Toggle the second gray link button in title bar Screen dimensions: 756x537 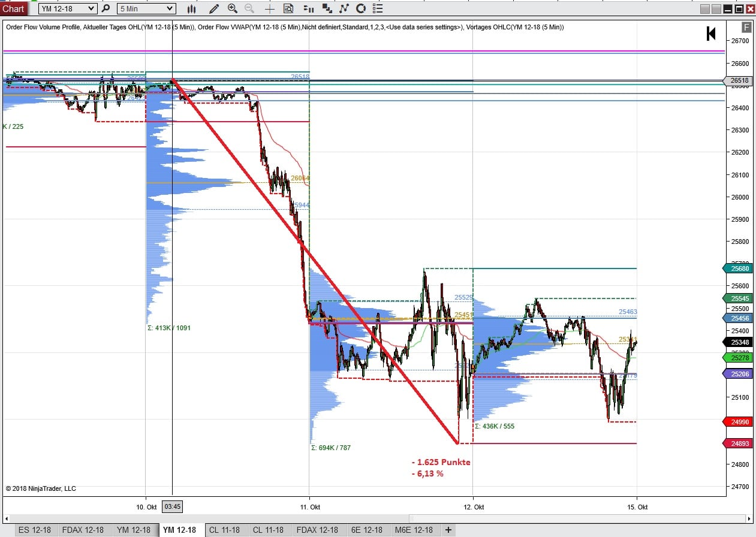(716, 9)
